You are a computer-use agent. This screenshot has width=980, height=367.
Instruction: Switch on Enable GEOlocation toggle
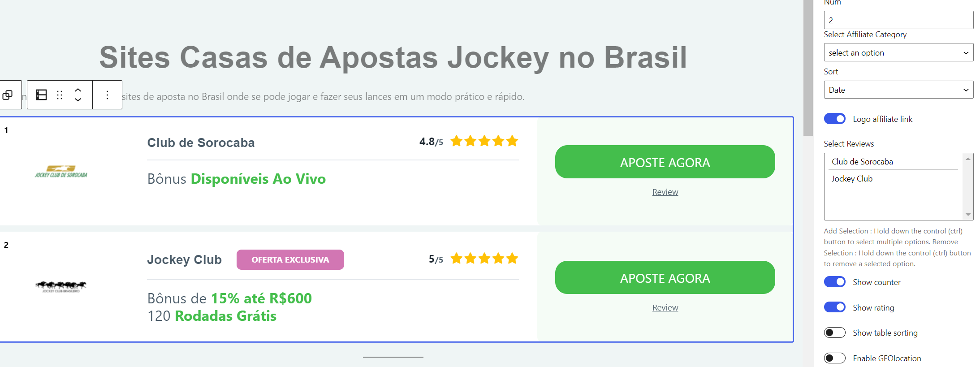coord(834,358)
